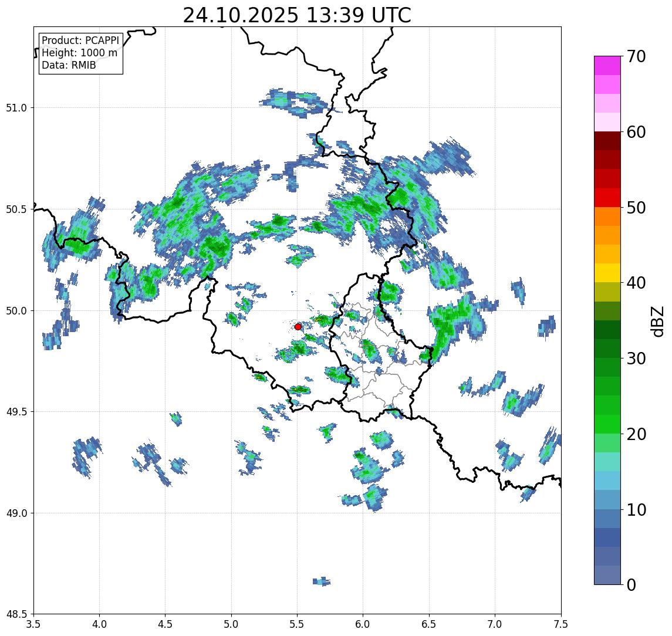Image resolution: width=672 pixels, height=636 pixels.
Task: Click the colorbar tick label '40'
Action: (636, 283)
